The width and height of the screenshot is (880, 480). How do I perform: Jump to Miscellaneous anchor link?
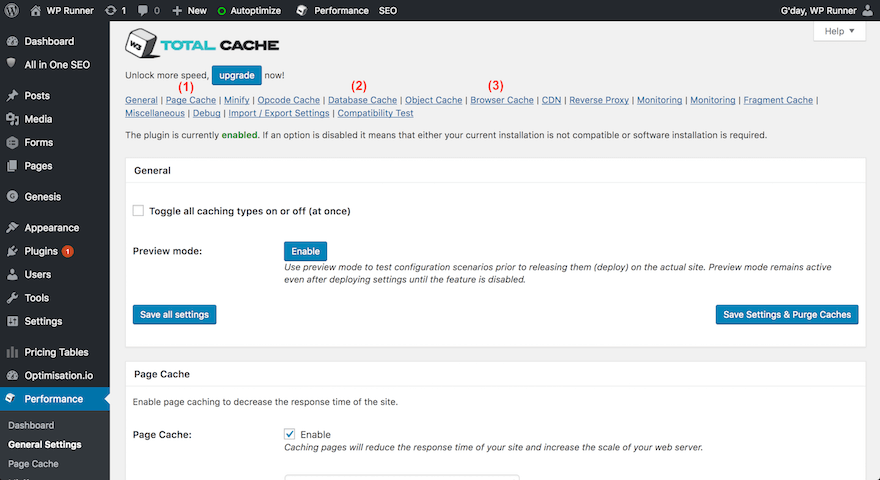tap(155, 113)
